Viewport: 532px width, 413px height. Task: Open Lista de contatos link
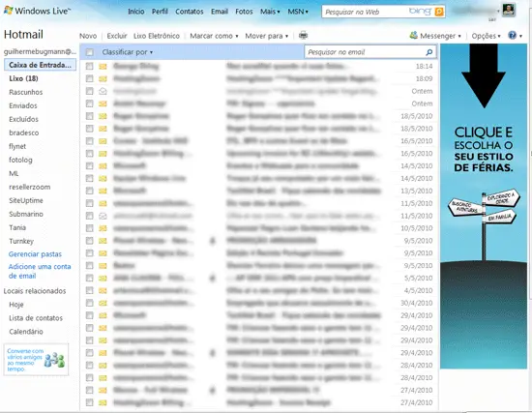pyautogui.click(x=36, y=318)
